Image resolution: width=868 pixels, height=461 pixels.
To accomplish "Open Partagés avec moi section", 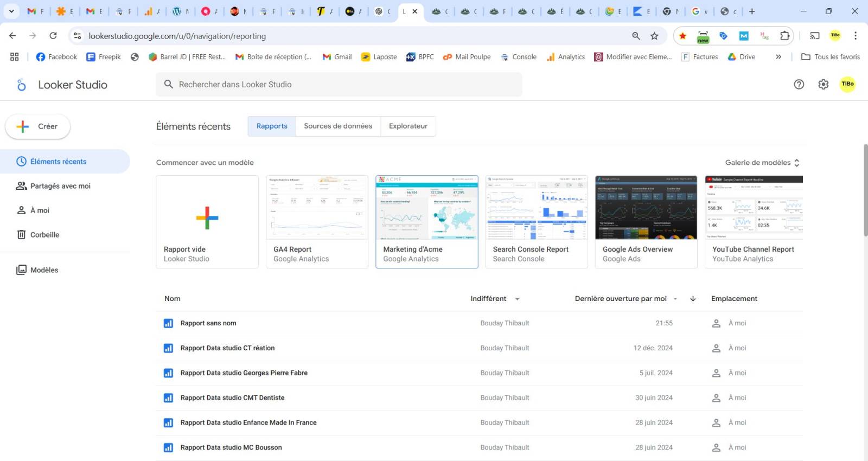I will click(65, 186).
